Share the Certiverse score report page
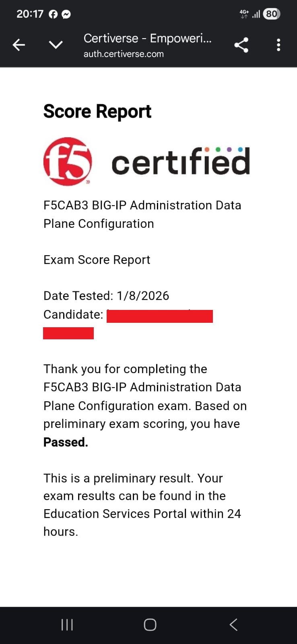This screenshot has width=297, height=644. (241, 45)
